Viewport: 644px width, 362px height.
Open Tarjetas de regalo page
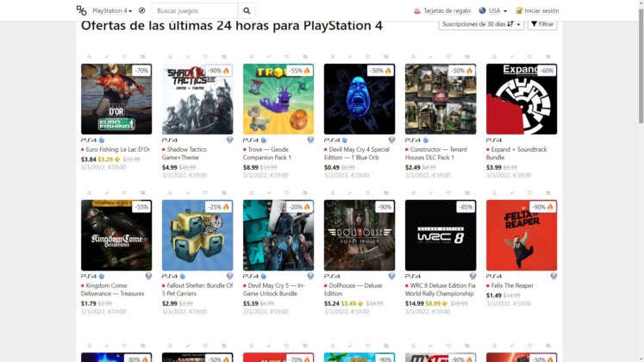point(442,10)
